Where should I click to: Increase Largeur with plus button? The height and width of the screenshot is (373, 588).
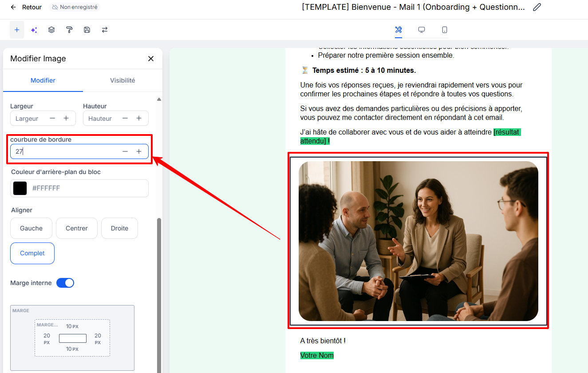pos(66,118)
